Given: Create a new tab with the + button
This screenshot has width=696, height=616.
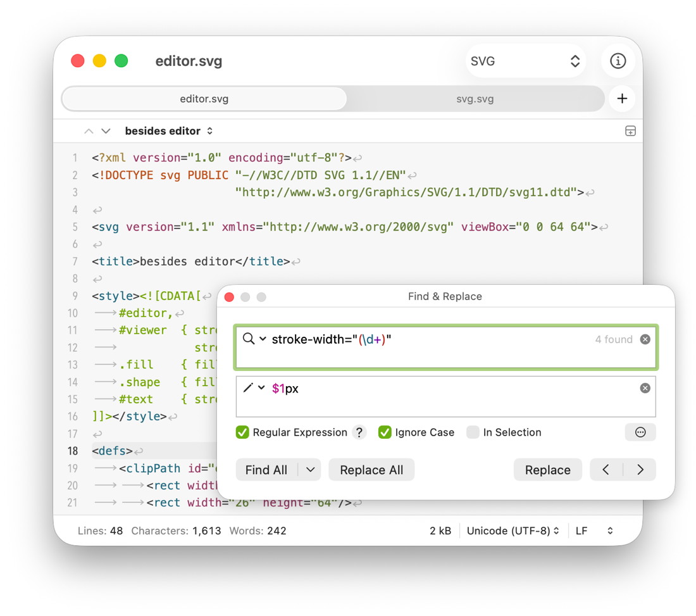Looking at the screenshot, I should point(622,99).
